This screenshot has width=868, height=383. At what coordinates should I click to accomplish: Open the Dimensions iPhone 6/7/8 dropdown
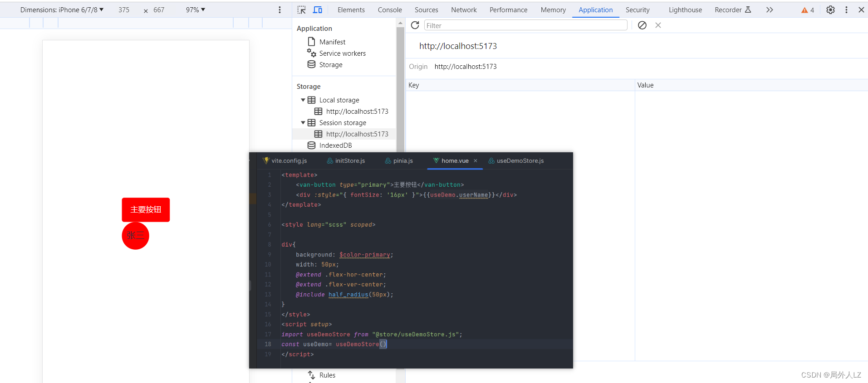pyautogui.click(x=62, y=10)
